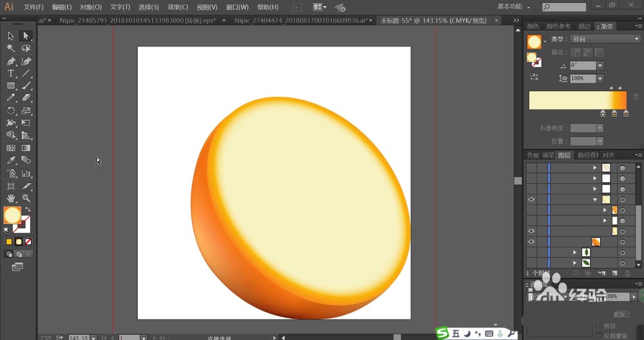Show the hidden top layer via eye column
Screen dimensions: 644x340
tap(531, 168)
